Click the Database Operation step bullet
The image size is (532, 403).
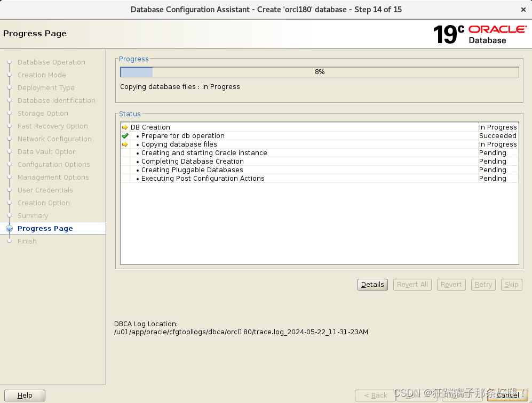pos(9,62)
